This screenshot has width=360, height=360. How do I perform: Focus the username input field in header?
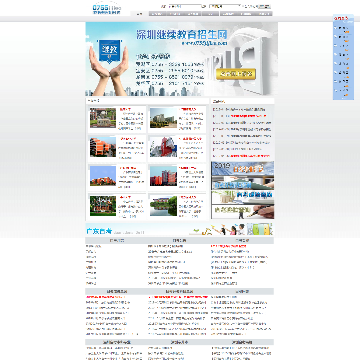click(184, 6)
